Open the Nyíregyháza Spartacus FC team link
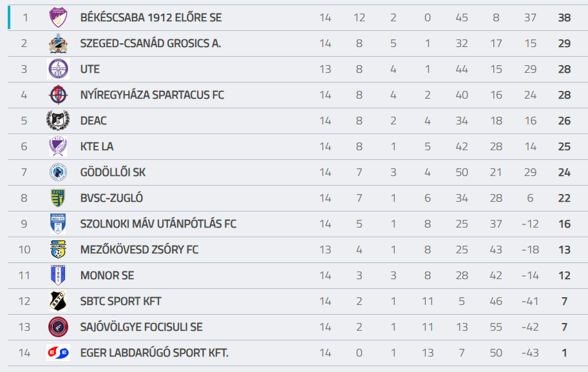The image size is (588, 372). (x=152, y=95)
